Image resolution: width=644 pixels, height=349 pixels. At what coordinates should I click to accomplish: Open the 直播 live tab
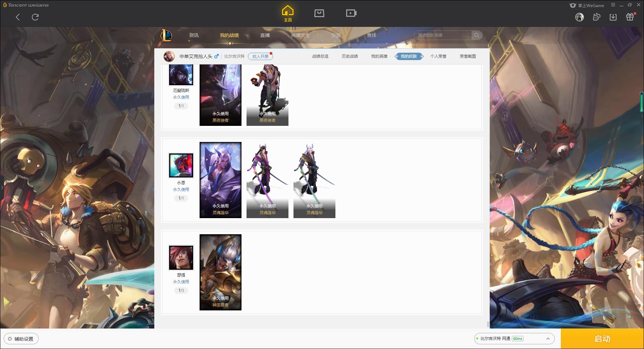(265, 35)
